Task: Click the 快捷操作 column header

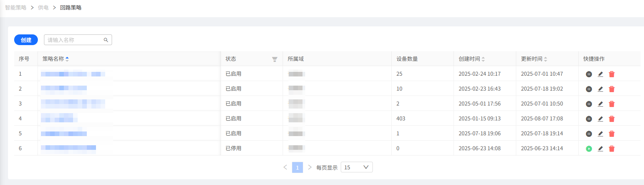Action: [594, 59]
